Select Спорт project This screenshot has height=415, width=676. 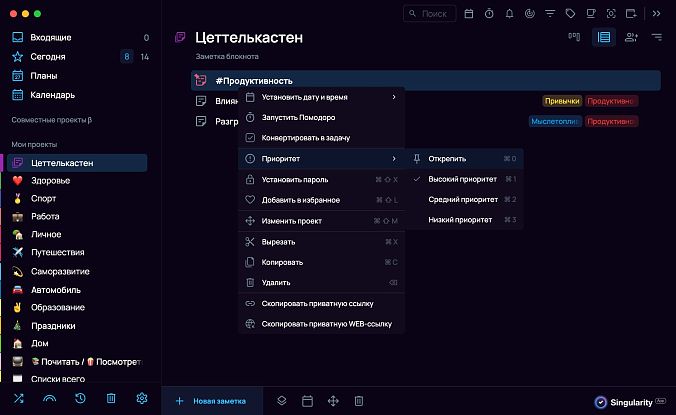click(x=77, y=199)
